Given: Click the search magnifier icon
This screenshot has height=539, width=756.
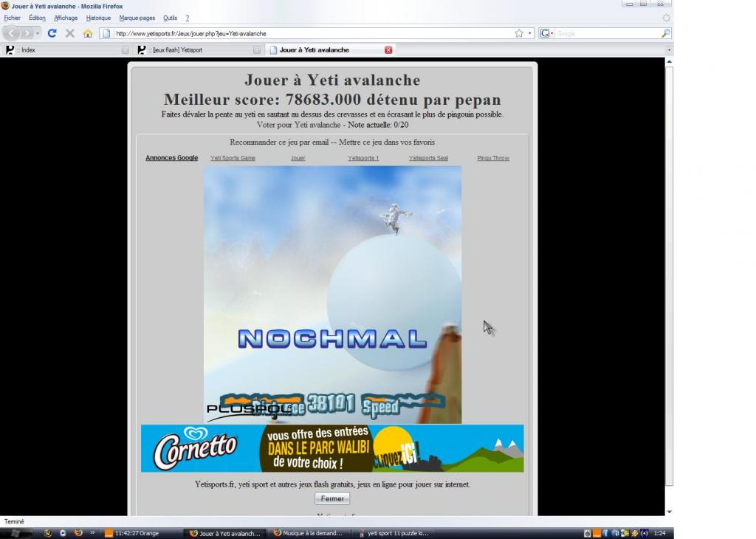Looking at the screenshot, I should click(666, 33).
